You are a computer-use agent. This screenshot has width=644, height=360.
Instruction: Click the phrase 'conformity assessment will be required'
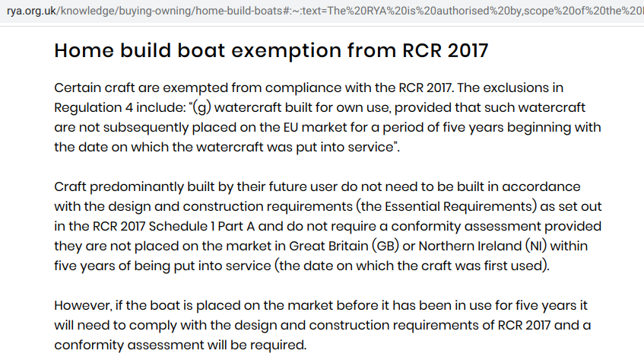[x=179, y=346]
